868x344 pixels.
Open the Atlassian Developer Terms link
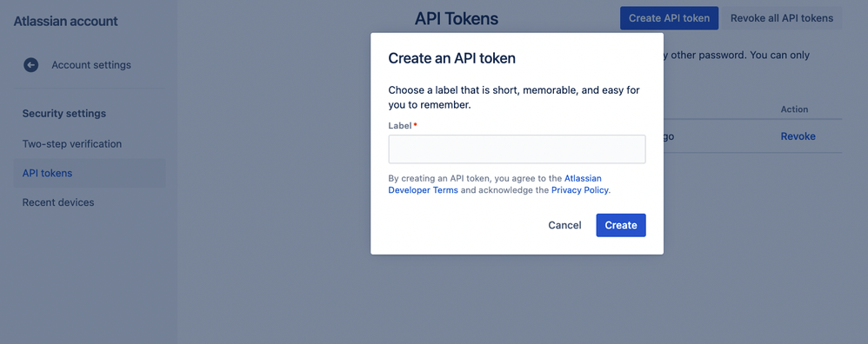[x=495, y=184]
